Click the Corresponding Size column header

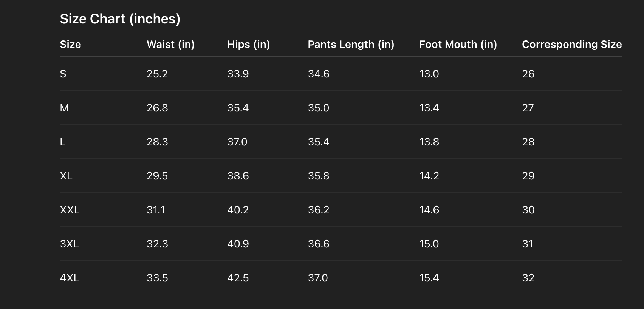(571, 45)
